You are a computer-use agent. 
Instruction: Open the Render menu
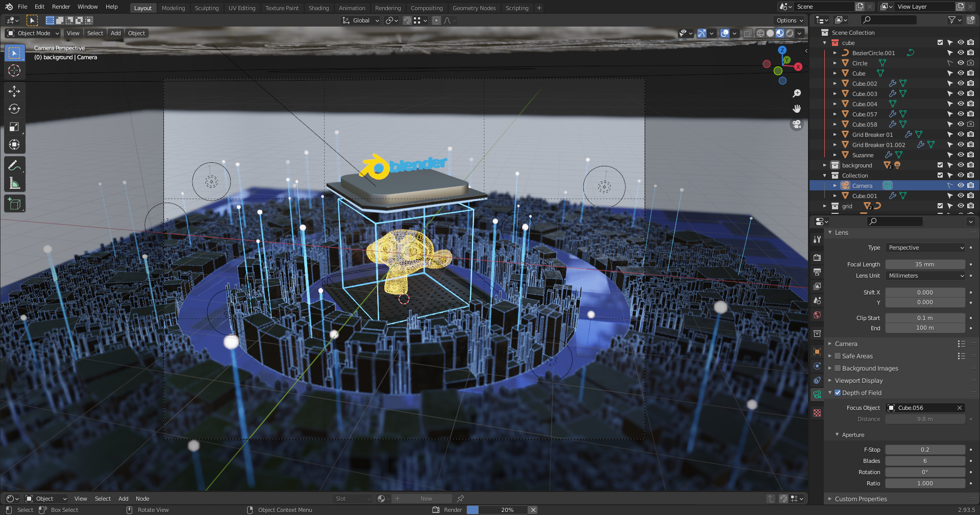click(x=61, y=7)
